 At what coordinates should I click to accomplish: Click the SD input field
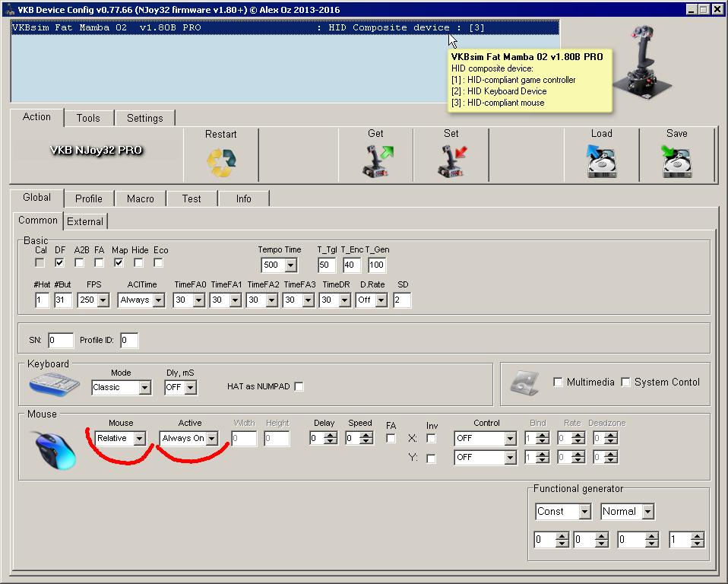pos(401,300)
